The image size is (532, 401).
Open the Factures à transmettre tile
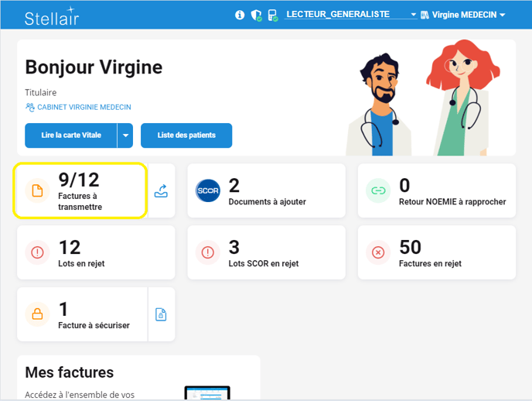(x=80, y=190)
